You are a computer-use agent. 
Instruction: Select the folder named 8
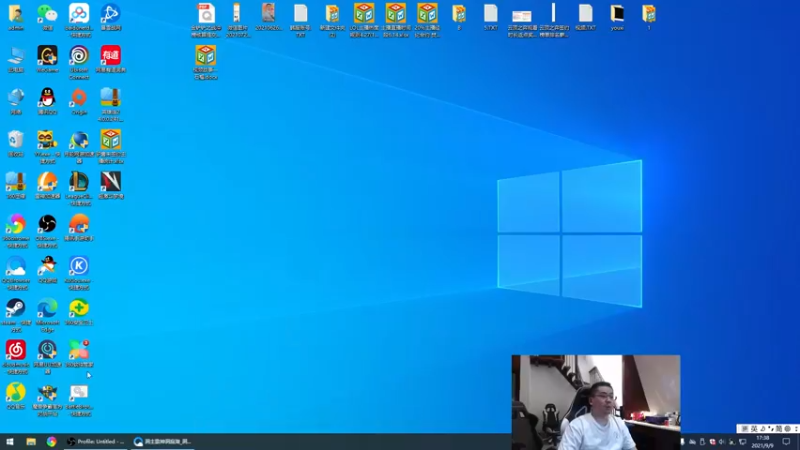pyautogui.click(x=459, y=17)
